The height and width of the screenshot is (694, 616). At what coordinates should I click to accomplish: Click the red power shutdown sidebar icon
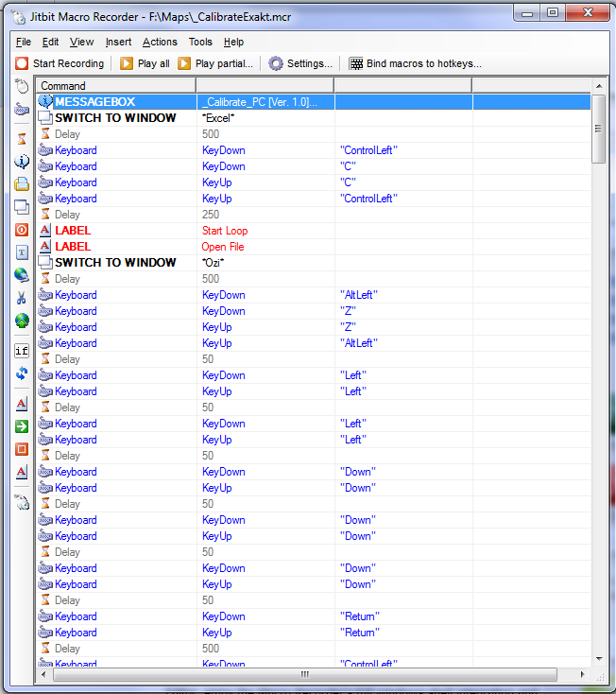click(21, 230)
